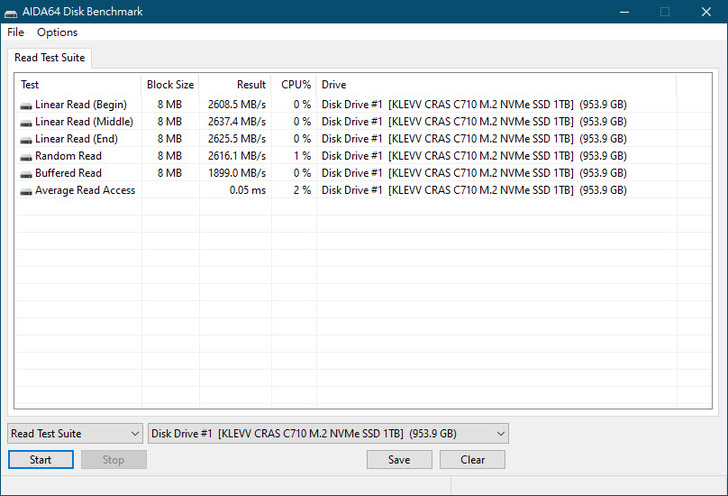Click the Linear Read (Begin) disk icon
Image resolution: width=728 pixels, height=496 pixels.
26,105
